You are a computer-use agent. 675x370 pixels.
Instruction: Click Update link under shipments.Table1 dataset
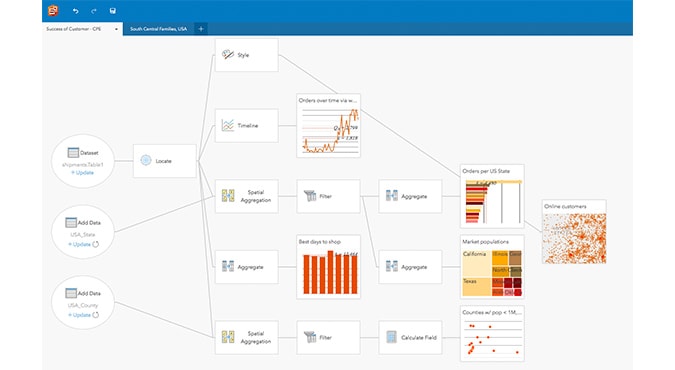(x=82, y=173)
